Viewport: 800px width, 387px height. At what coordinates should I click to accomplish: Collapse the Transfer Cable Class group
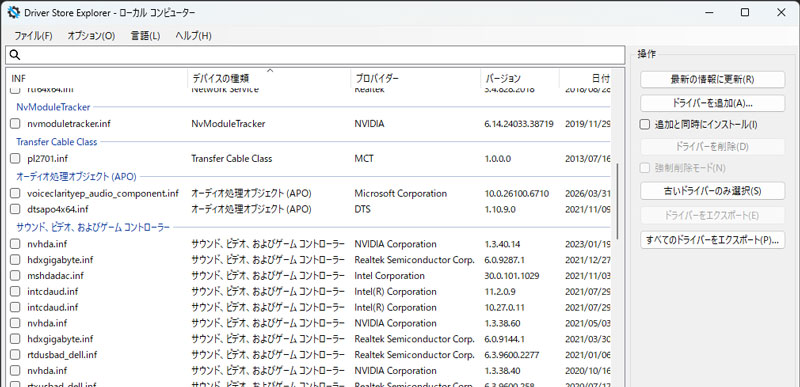(57, 142)
